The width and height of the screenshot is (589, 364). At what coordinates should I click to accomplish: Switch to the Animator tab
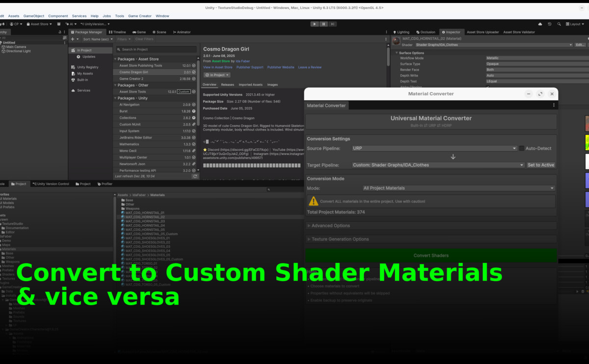[181, 32]
